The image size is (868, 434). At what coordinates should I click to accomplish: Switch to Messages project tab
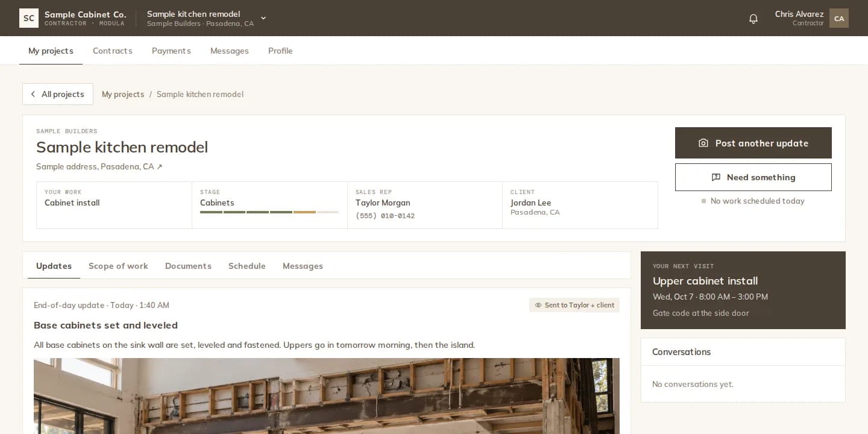click(303, 266)
